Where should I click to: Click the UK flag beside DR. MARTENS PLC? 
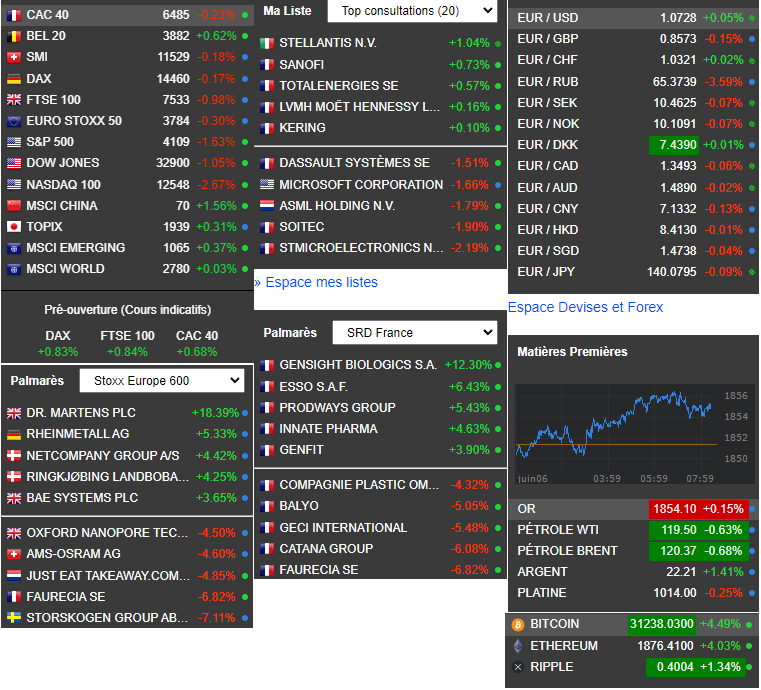click(x=14, y=413)
